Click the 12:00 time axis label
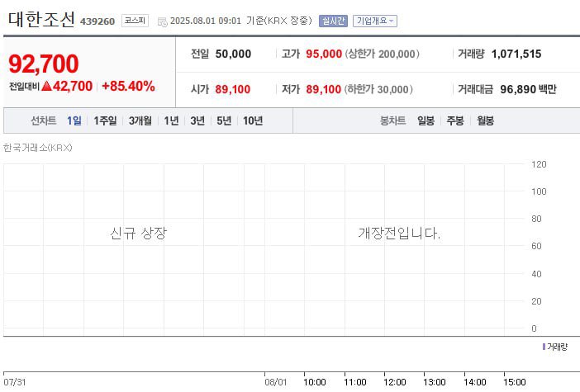This screenshot has height=392, width=580. pyautogui.click(x=395, y=382)
